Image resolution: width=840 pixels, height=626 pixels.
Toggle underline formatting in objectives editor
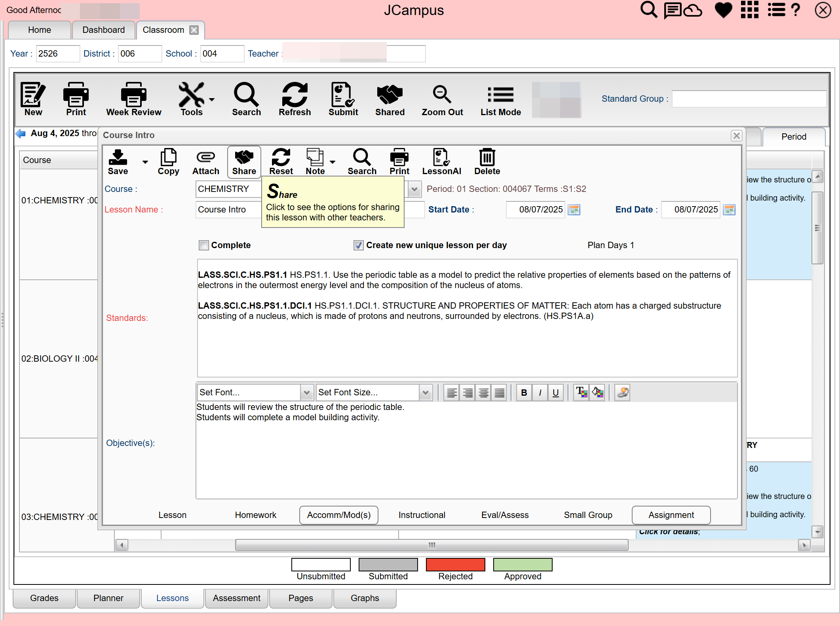coord(556,393)
